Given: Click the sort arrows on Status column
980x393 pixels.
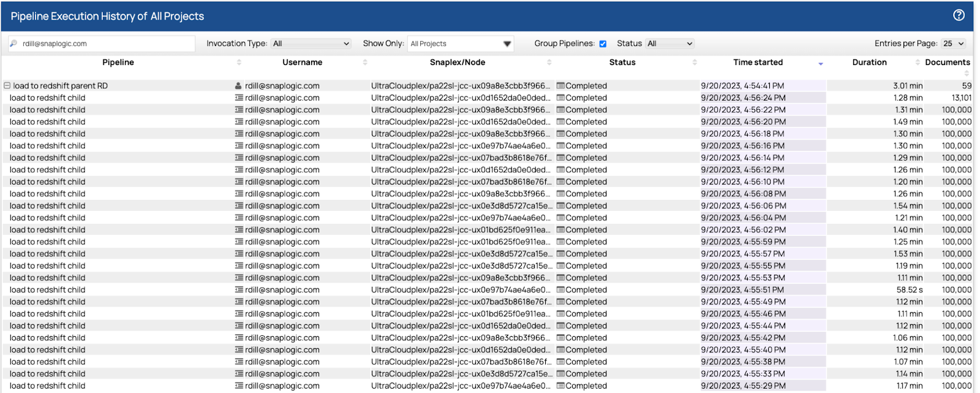Looking at the screenshot, I should 695,63.
